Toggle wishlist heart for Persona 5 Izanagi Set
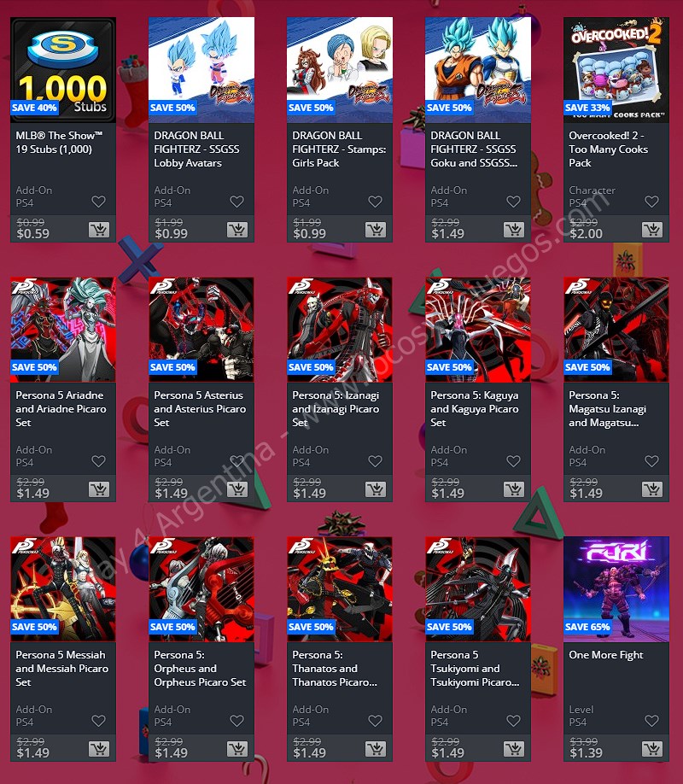This screenshot has height=784, width=683. click(x=376, y=461)
